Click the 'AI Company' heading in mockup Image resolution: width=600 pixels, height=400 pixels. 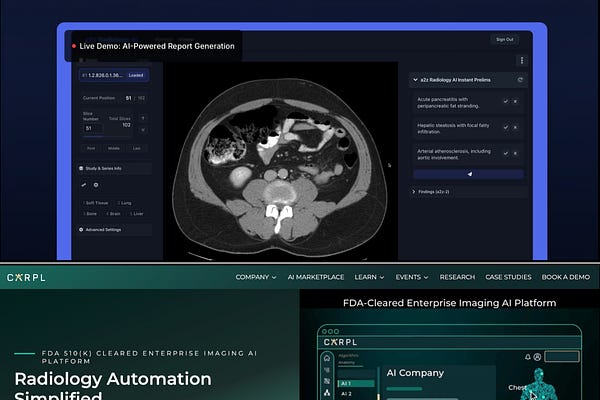pos(415,373)
